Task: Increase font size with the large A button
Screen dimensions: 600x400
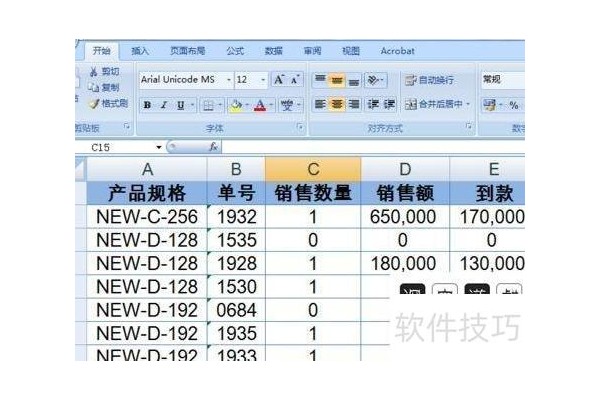Action: [x=279, y=80]
